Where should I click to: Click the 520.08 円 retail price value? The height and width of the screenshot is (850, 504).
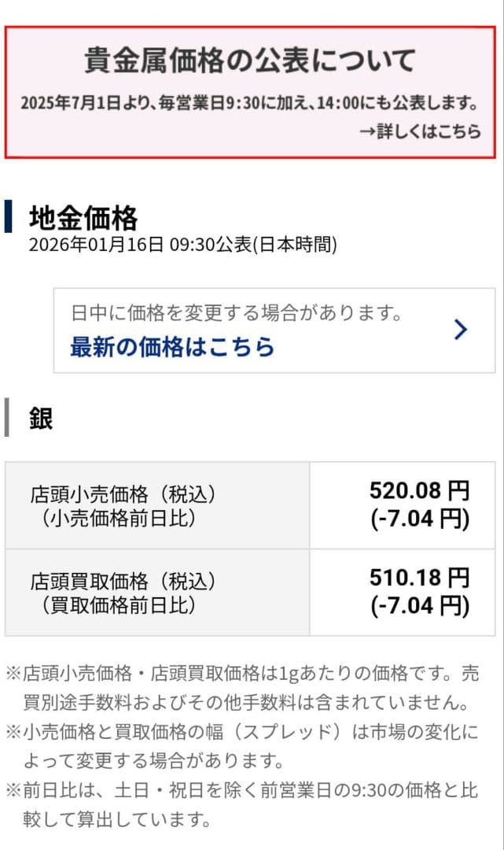419,492
